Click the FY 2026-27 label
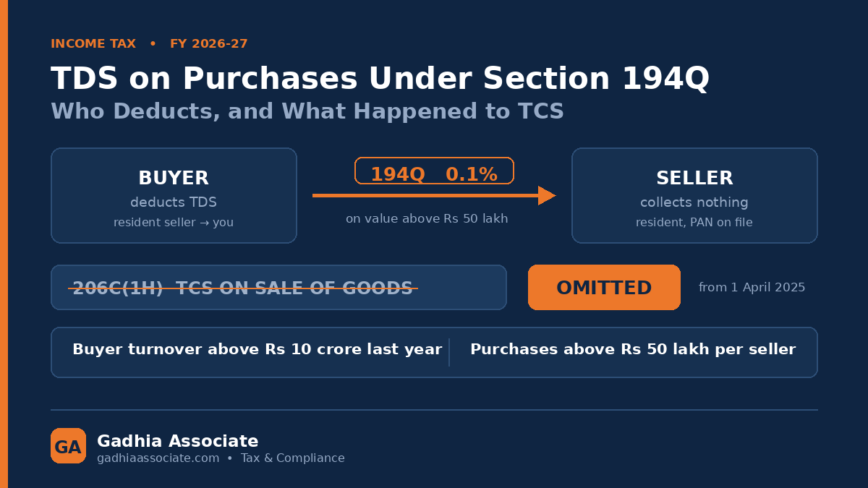868x488 pixels. click(x=209, y=44)
